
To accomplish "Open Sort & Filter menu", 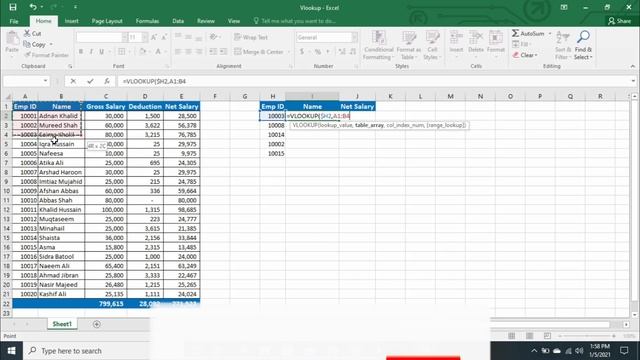I will click(562, 45).
